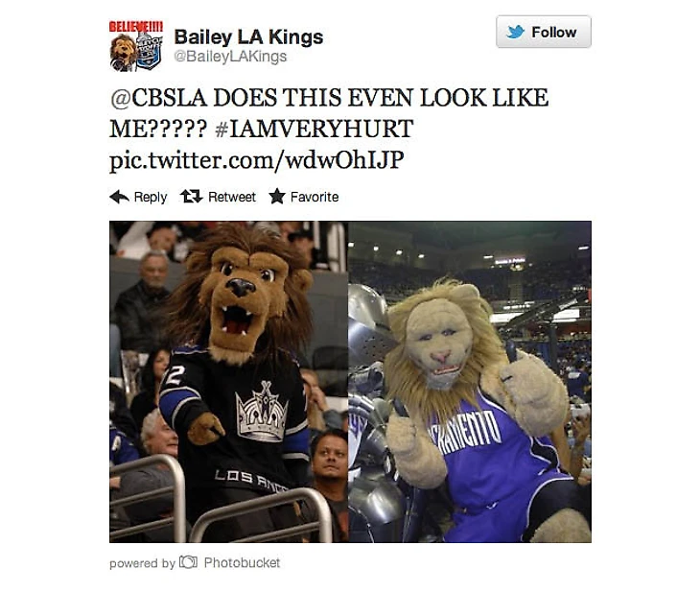Open the Sacramento lion mascot photo
Screen dimensions: 700x593
(470, 382)
